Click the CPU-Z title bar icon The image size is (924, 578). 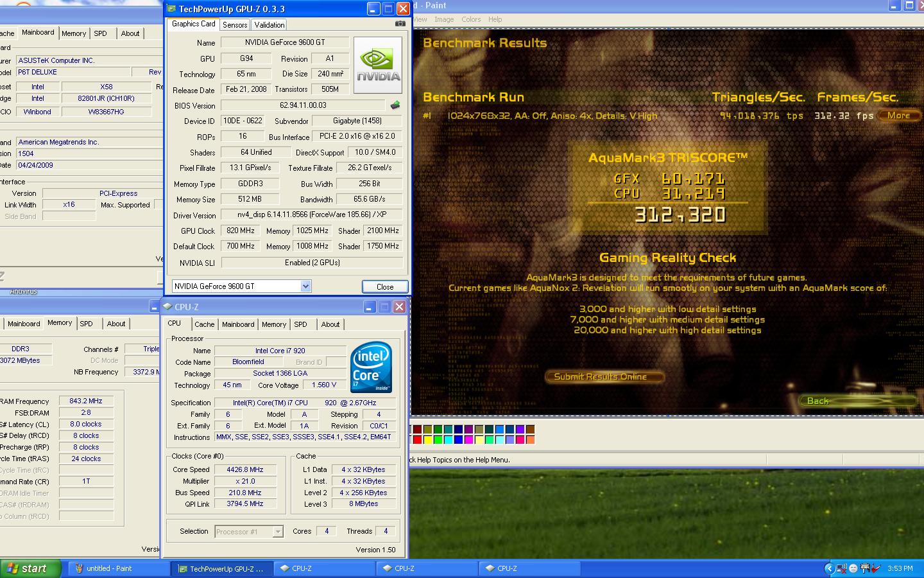tap(167, 307)
